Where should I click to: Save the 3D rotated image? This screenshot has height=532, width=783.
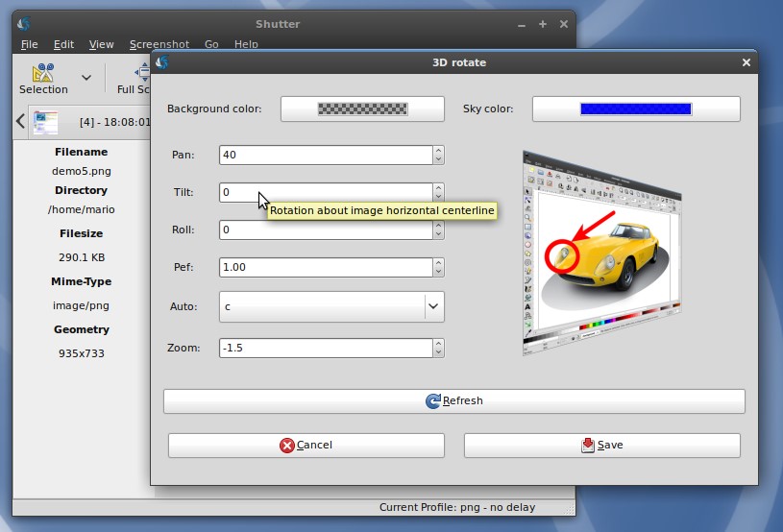coord(601,446)
